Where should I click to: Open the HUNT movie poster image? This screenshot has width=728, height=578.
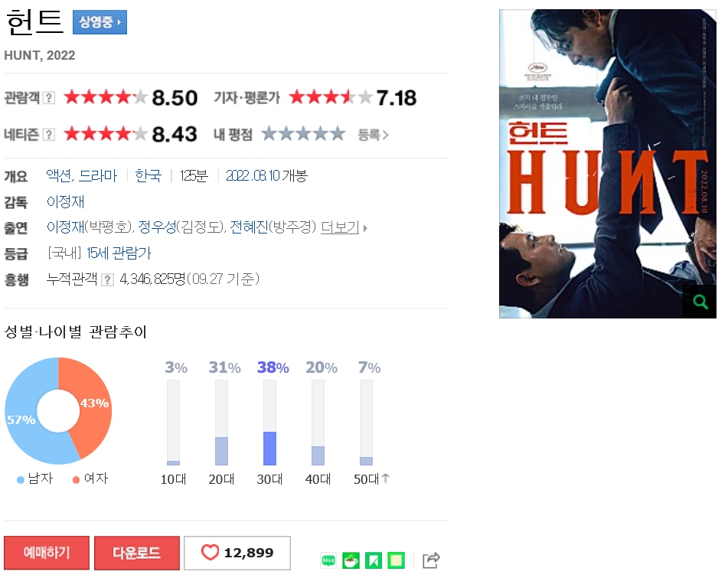(608, 163)
